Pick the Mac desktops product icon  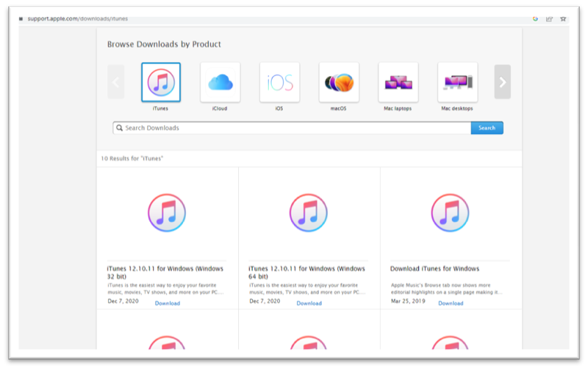pyautogui.click(x=457, y=82)
